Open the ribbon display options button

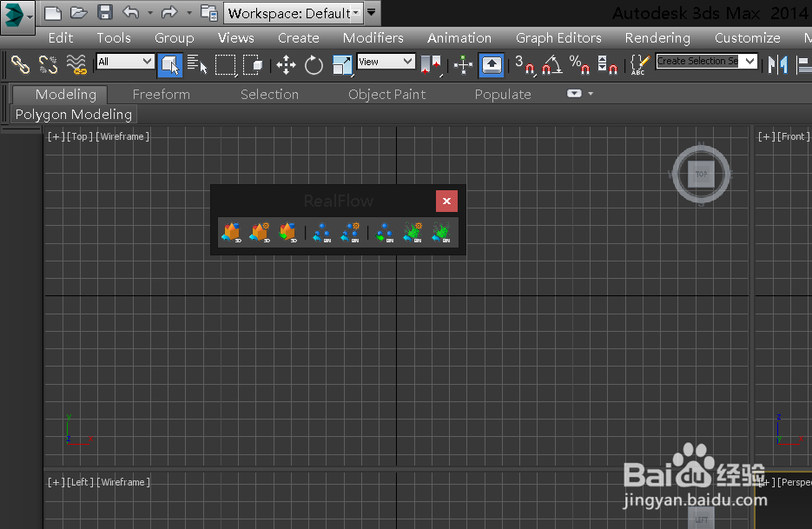pyautogui.click(x=574, y=93)
